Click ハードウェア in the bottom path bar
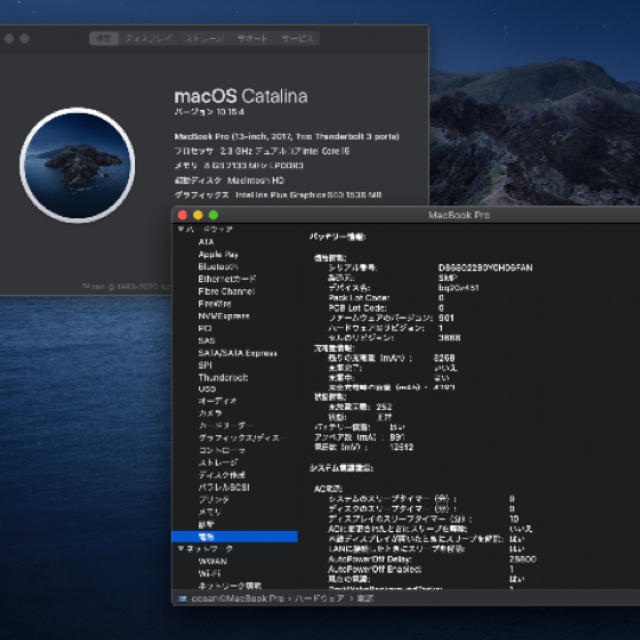640x640 pixels. pos(319,598)
